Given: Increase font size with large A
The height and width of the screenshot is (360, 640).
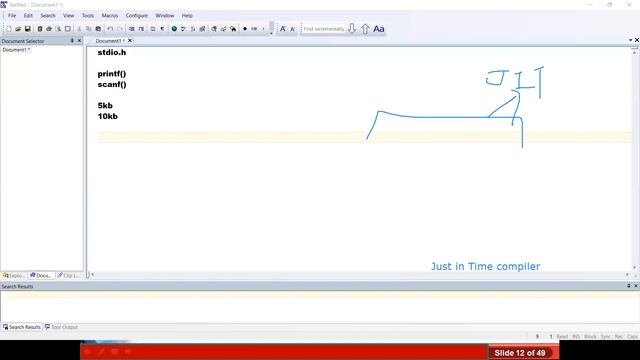Looking at the screenshot, I should click(x=282, y=29).
